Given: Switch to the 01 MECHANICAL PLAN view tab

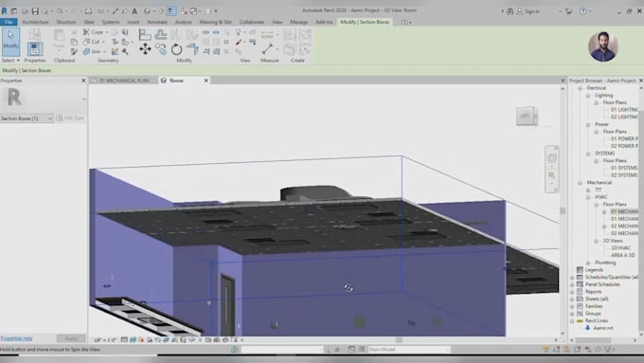Looking at the screenshot, I should [124, 81].
